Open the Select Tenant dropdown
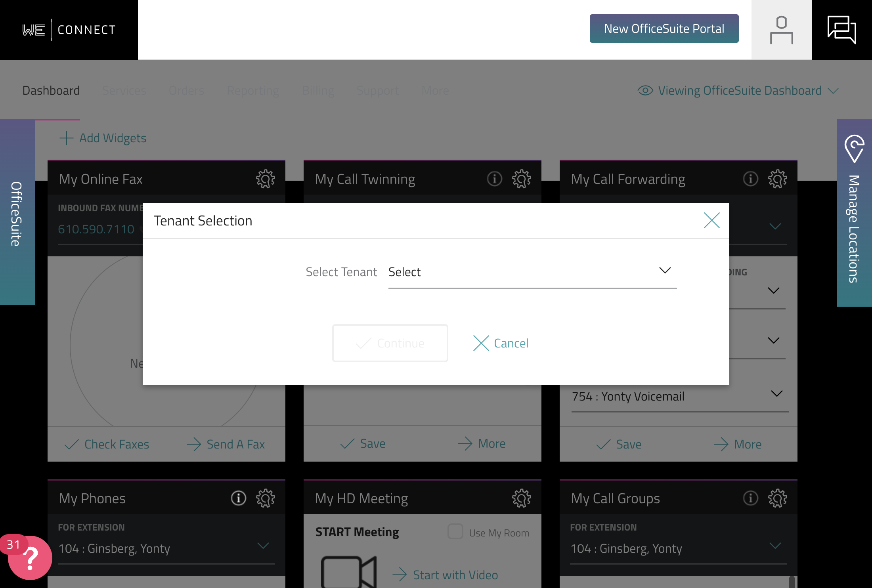The image size is (872, 588). (532, 272)
